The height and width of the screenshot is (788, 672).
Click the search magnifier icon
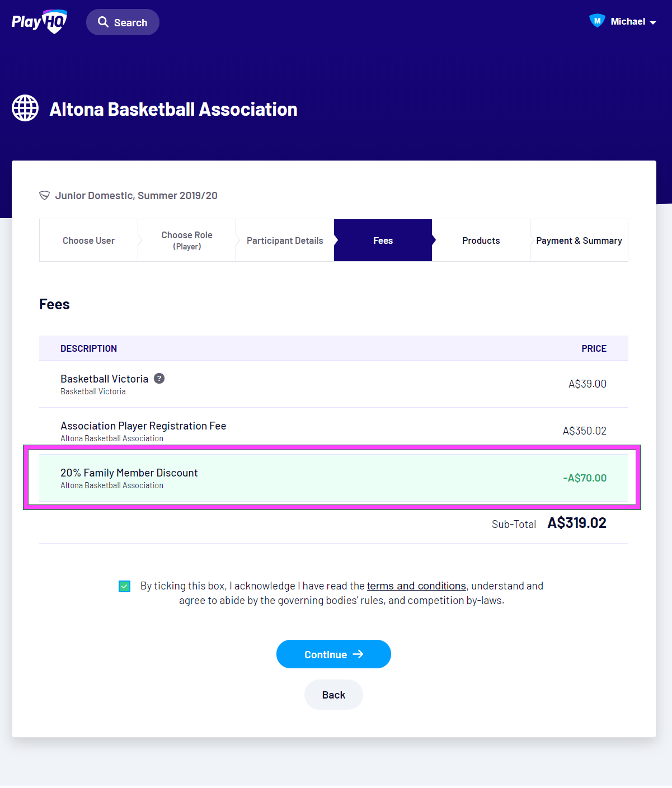(103, 22)
